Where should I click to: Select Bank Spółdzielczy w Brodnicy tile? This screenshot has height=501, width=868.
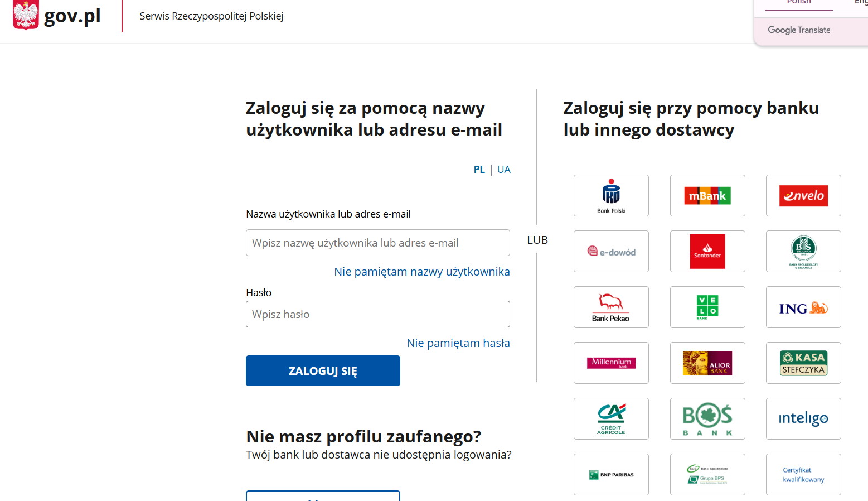tap(803, 251)
